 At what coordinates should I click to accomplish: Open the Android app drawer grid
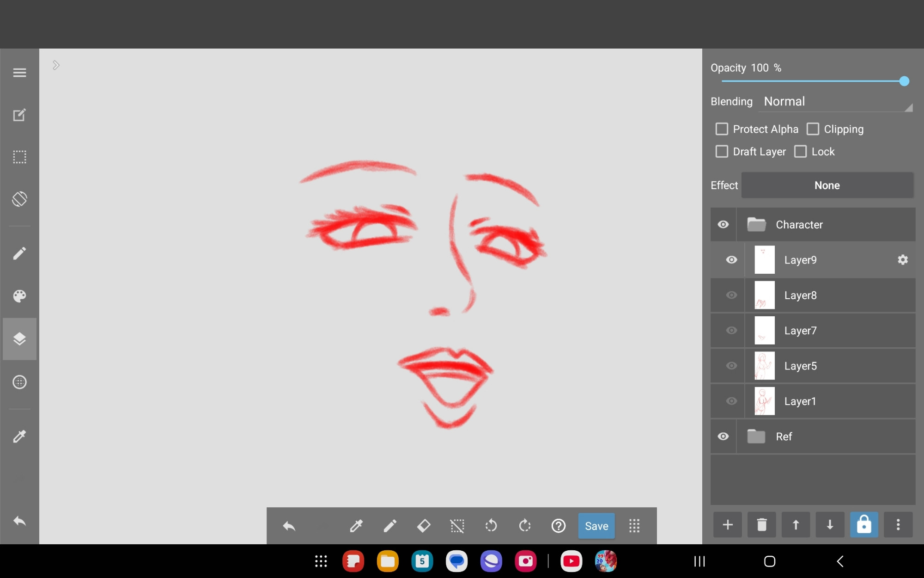point(321,561)
